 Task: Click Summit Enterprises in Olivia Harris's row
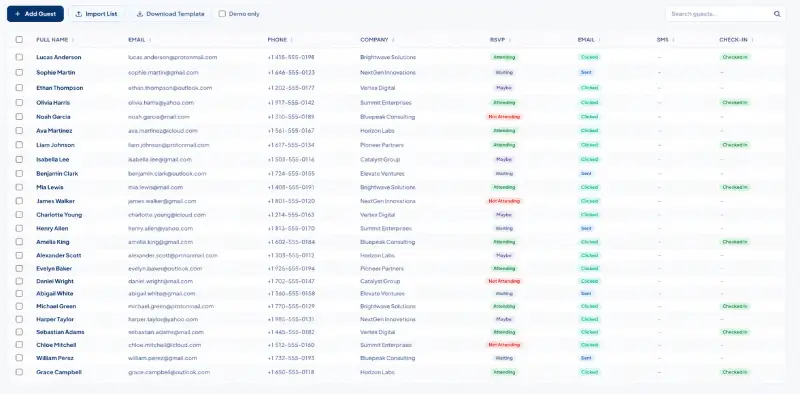click(386, 103)
